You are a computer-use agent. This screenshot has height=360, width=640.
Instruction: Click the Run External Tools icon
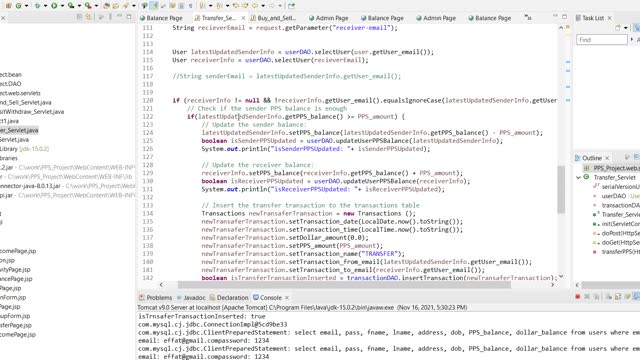coord(88,6)
